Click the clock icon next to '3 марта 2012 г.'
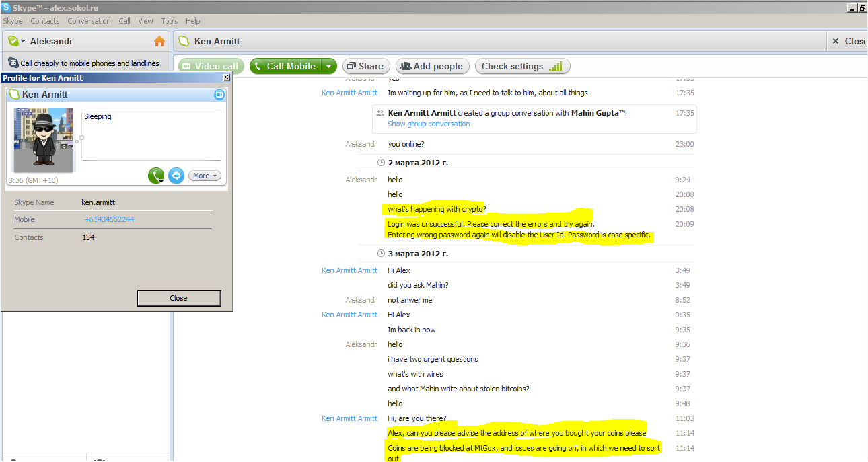The image size is (868, 462). (382, 254)
